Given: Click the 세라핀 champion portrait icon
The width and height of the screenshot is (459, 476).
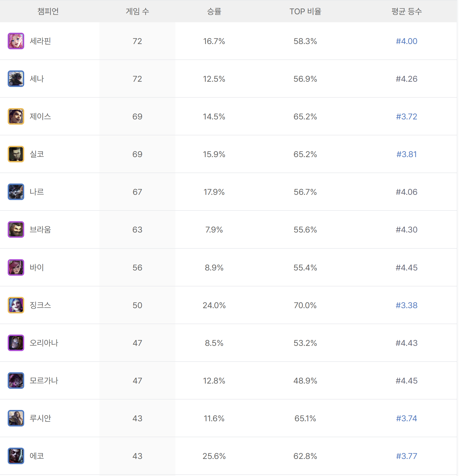Looking at the screenshot, I should [16, 41].
